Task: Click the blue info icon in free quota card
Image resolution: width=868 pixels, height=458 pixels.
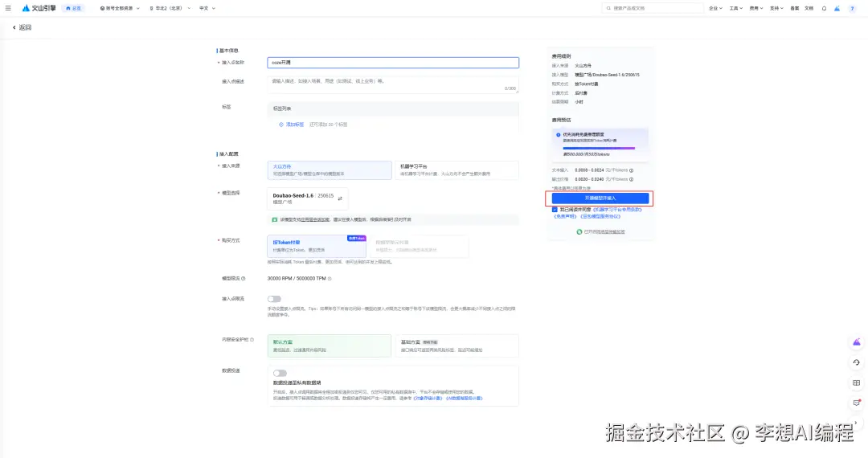Action: 558,135
